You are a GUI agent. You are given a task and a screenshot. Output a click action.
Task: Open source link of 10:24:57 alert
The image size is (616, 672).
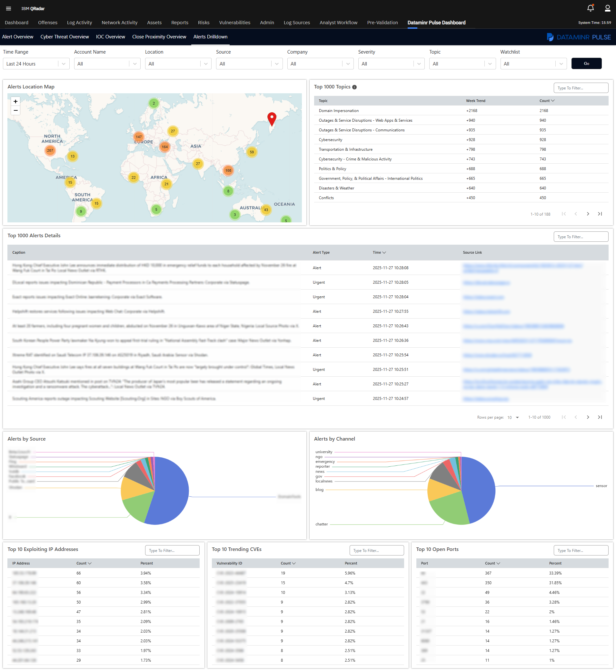[486, 399]
